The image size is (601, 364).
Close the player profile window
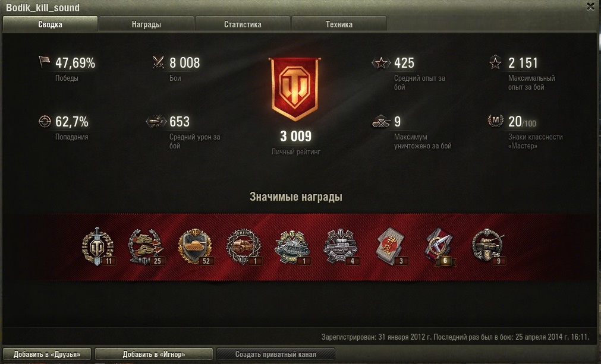[x=591, y=7]
